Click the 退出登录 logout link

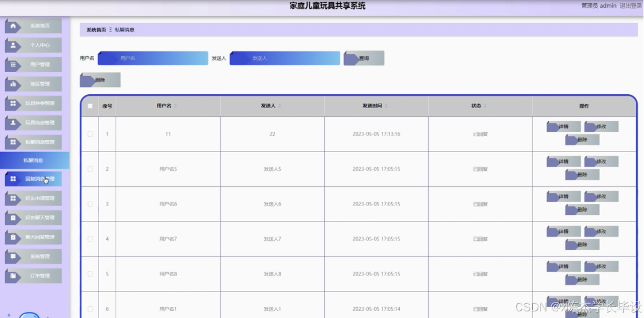(630, 6)
